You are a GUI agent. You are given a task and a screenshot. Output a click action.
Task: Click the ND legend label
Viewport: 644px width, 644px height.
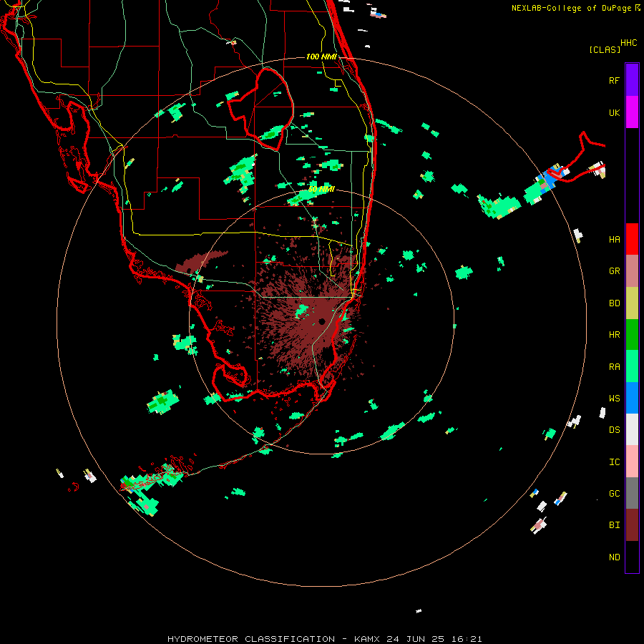pos(614,557)
